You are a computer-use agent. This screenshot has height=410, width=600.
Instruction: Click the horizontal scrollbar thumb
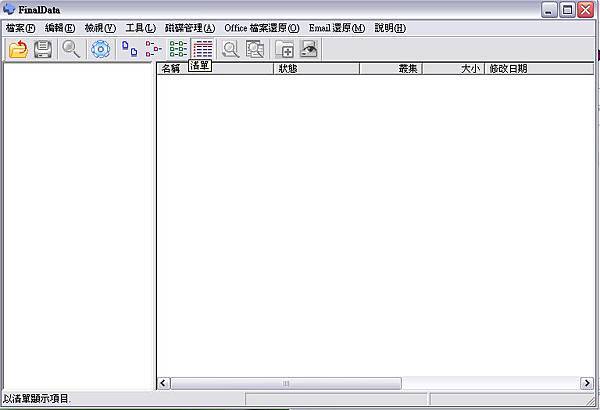[x=286, y=383]
